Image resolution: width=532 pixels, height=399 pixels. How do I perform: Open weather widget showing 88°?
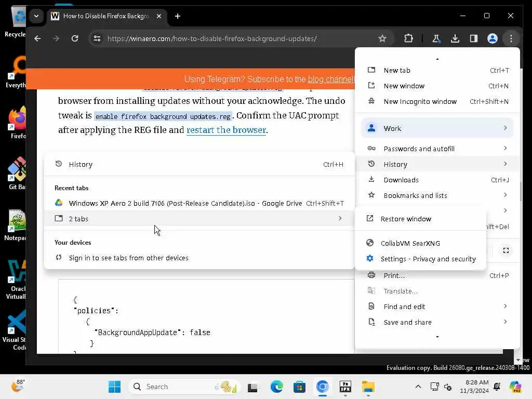coord(18,386)
